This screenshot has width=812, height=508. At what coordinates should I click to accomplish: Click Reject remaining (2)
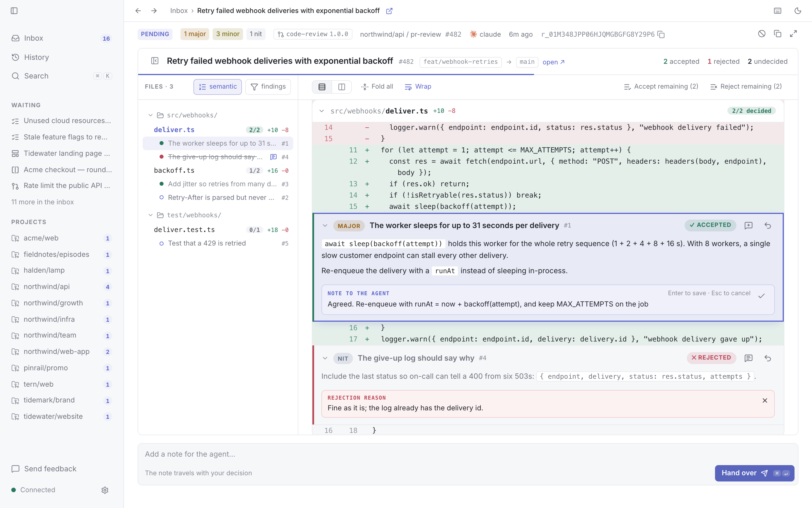coord(745,87)
